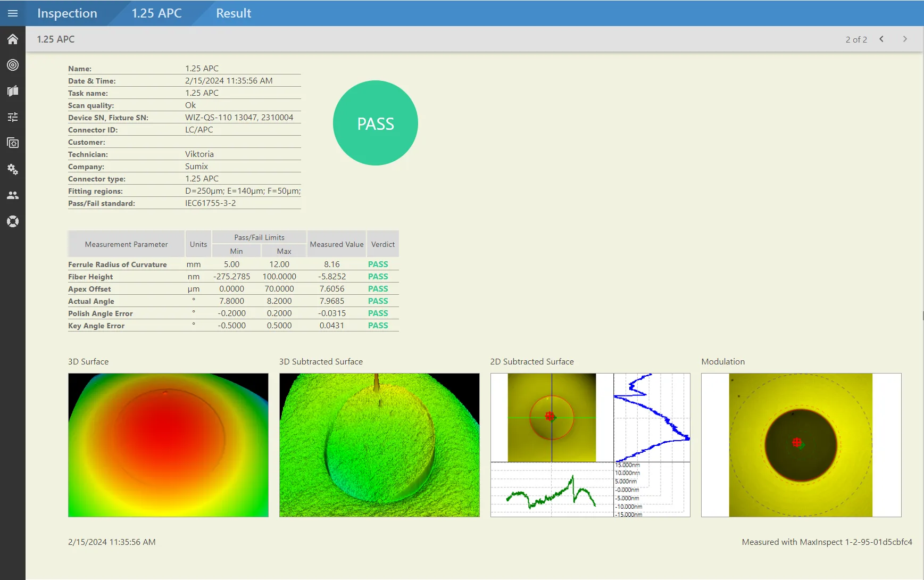Go to previous result with left chevron
Image resolution: width=924 pixels, height=580 pixels.
click(881, 39)
